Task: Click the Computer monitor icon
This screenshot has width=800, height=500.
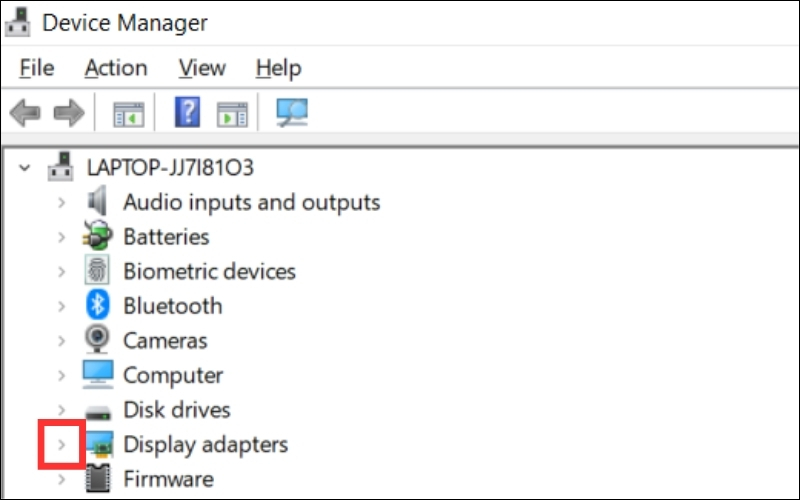Action: click(x=98, y=374)
